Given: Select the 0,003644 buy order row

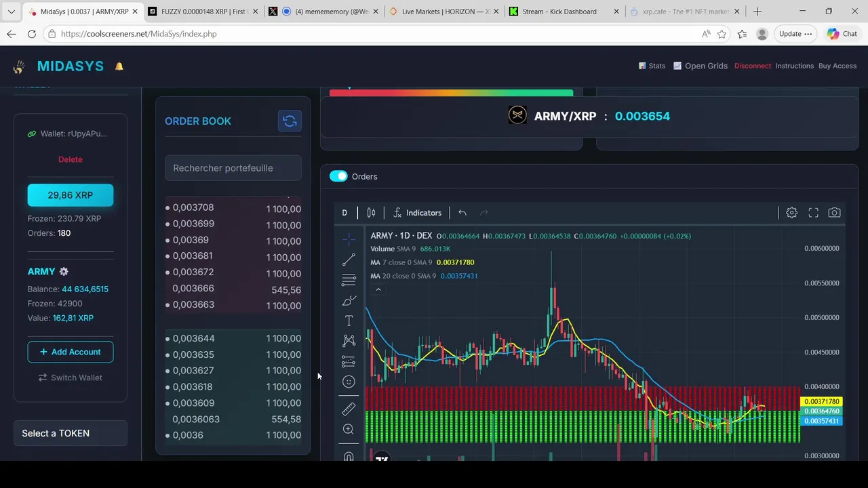Looking at the screenshot, I should click(x=233, y=338).
